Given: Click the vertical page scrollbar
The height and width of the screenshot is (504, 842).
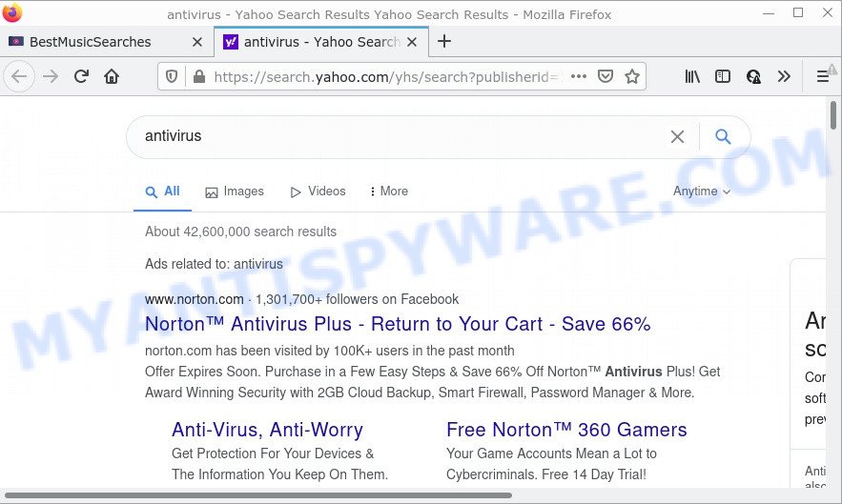Looking at the screenshot, I should point(832,115).
